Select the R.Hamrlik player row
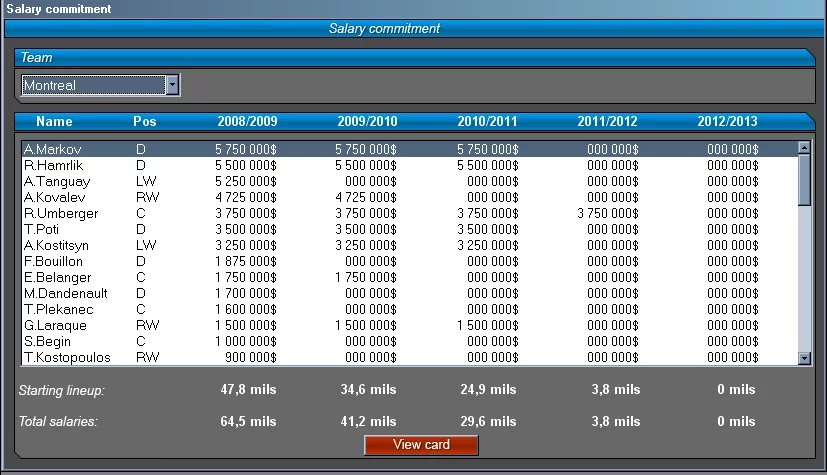 click(x=410, y=166)
